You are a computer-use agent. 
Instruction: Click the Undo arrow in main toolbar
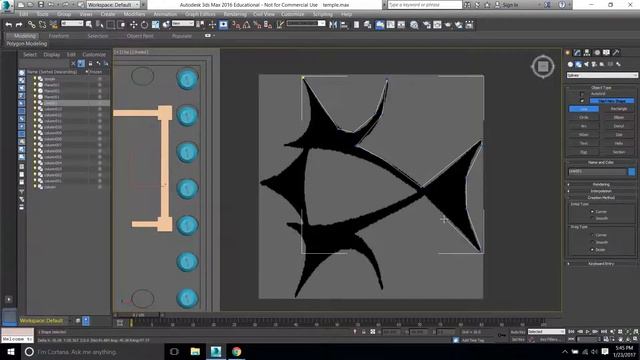point(9,25)
